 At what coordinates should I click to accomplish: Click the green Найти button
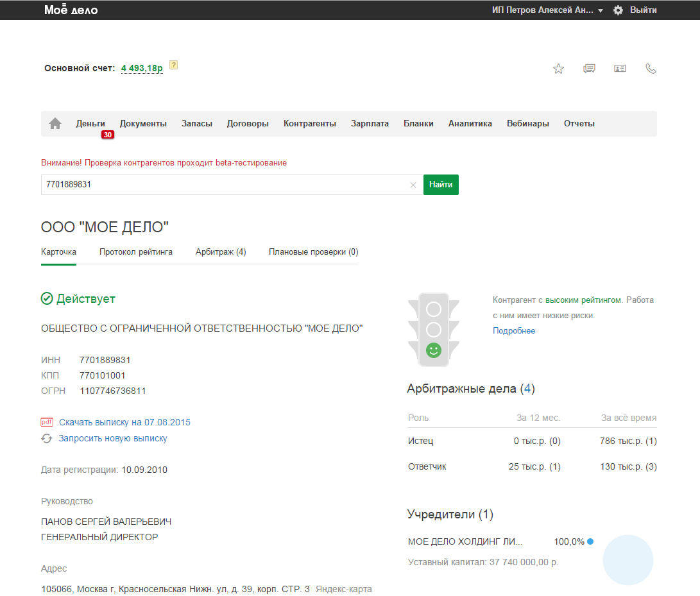coord(441,185)
